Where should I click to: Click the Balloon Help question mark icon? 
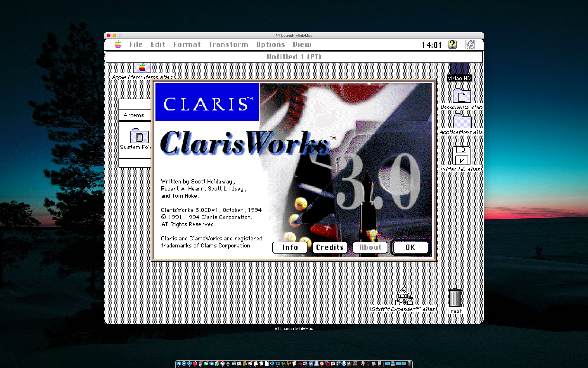pos(452,44)
